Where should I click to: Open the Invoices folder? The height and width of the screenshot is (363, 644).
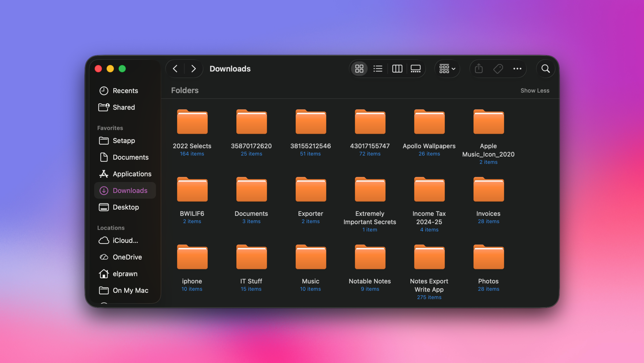[x=488, y=189]
